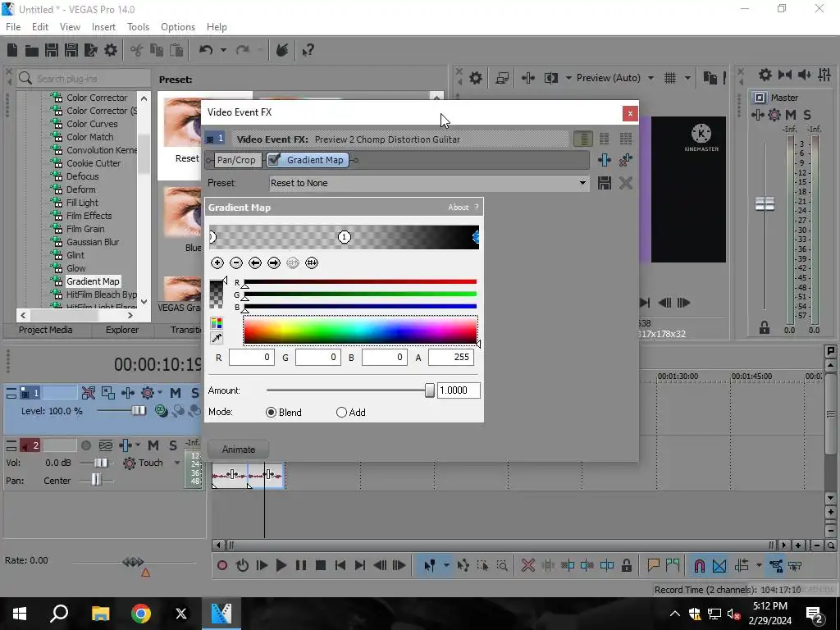Open the Preview (Auto) quality dropdown
The height and width of the screenshot is (630, 840).
(x=651, y=78)
